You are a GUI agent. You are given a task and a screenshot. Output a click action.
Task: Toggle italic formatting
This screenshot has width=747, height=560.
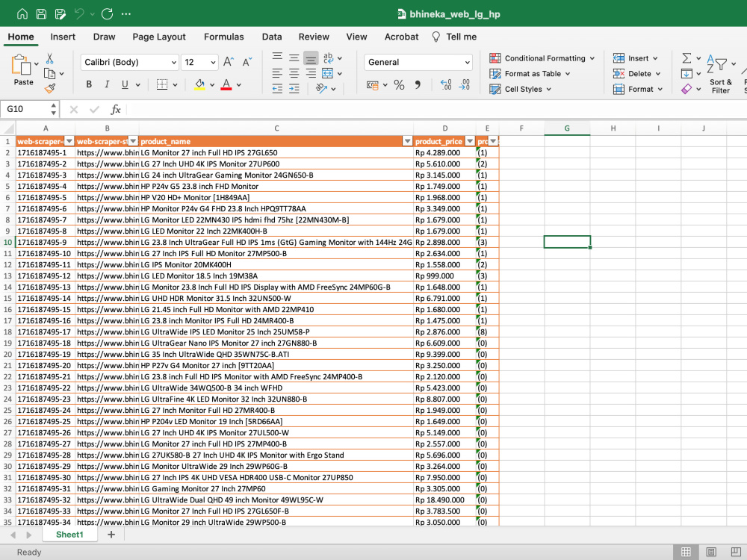point(107,85)
